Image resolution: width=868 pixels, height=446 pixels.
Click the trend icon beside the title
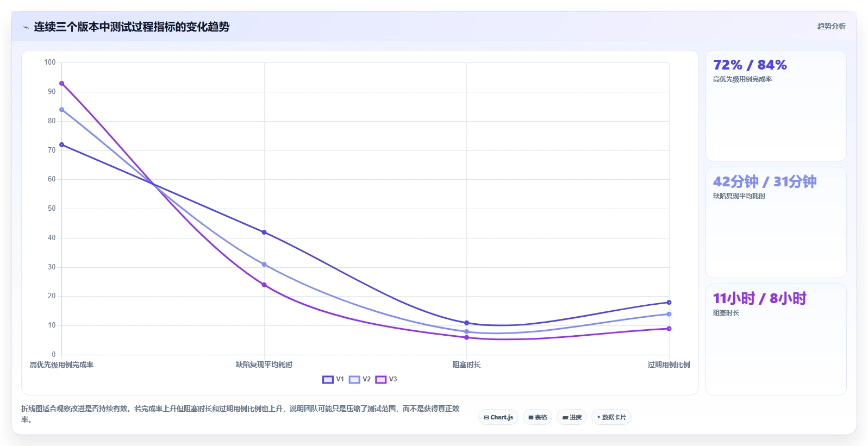26,27
